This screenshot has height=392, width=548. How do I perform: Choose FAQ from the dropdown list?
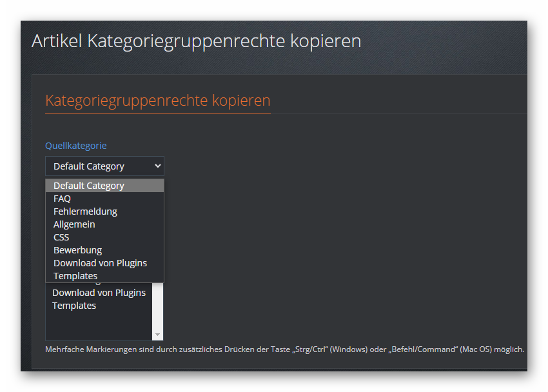(63, 199)
